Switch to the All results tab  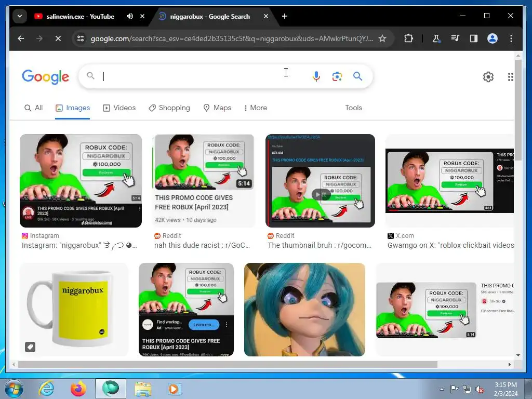[34, 108]
